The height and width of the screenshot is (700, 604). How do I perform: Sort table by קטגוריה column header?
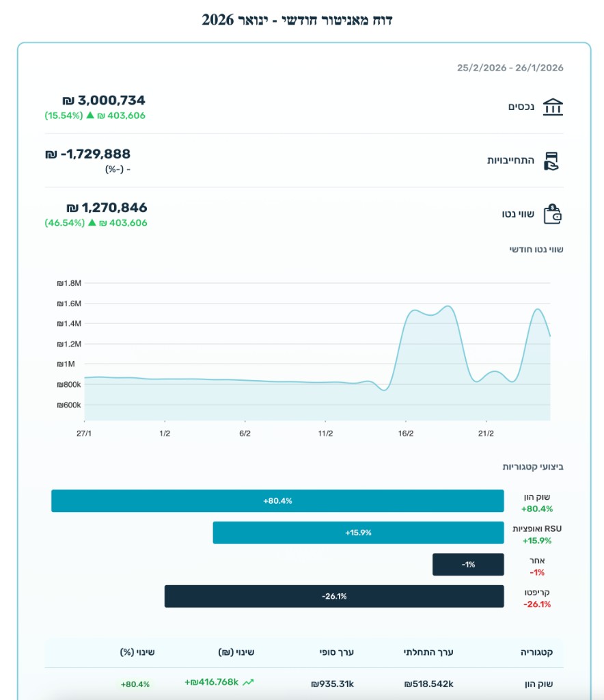coord(536,652)
